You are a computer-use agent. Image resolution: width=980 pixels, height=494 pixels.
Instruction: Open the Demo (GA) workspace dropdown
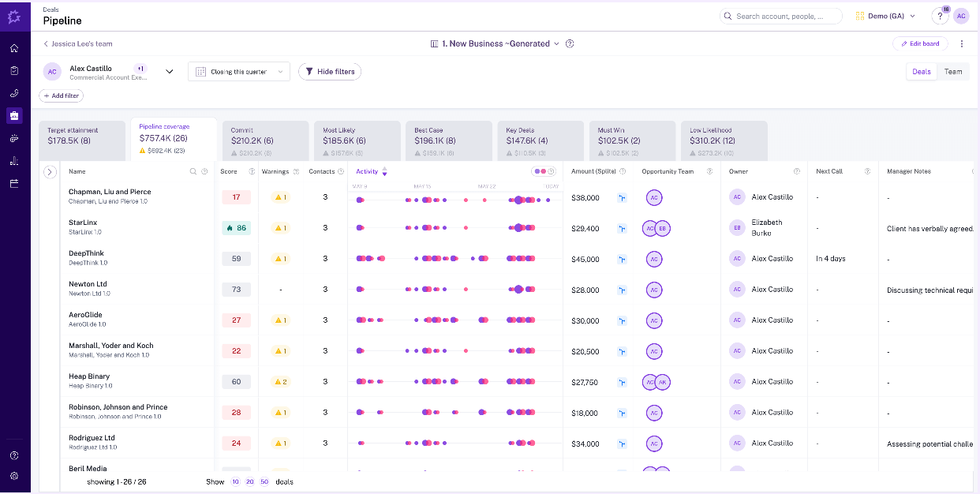point(886,16)
